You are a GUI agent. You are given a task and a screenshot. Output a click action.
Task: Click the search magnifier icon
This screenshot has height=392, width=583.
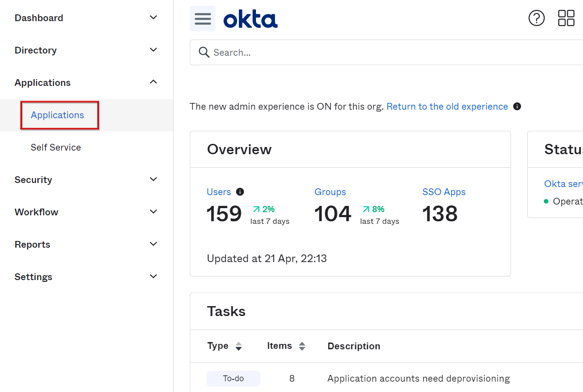(x=204, y=53)
